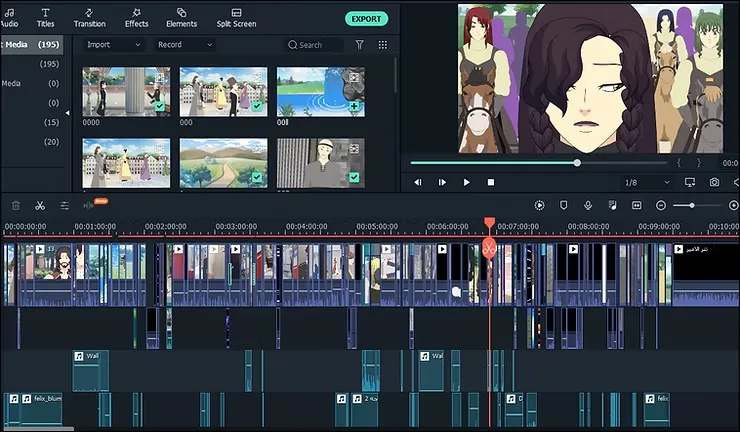Play the preview video

coord(466,182)
